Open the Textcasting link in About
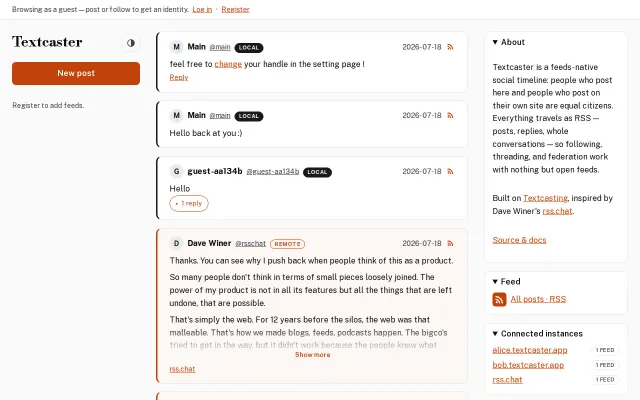640x400 pixels. [x=545, y=198]
